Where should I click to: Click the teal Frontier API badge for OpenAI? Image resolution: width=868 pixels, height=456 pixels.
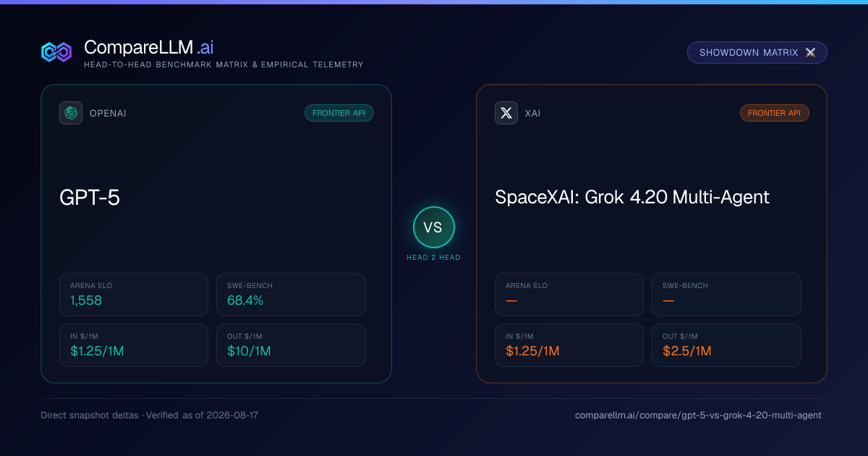339,113
